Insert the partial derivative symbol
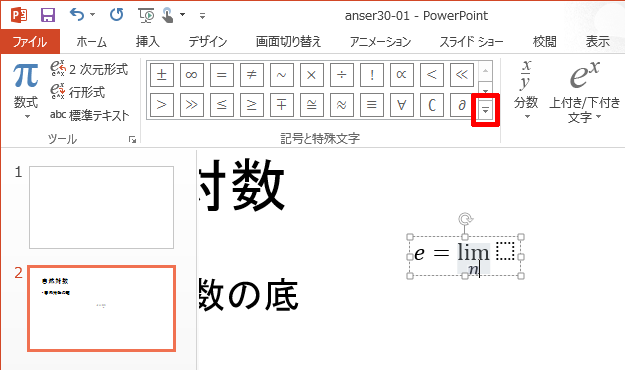 [x=462, y=105]
